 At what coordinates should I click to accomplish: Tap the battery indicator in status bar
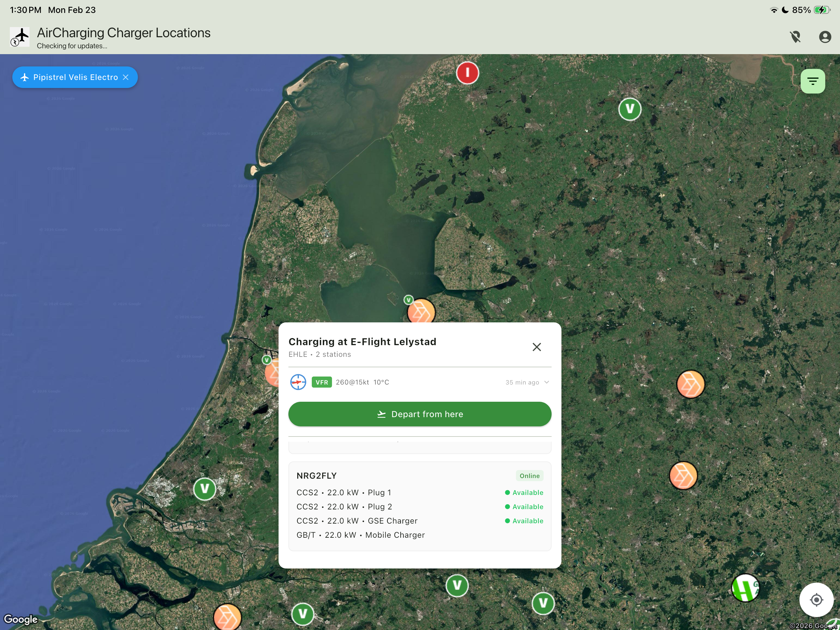822,10
